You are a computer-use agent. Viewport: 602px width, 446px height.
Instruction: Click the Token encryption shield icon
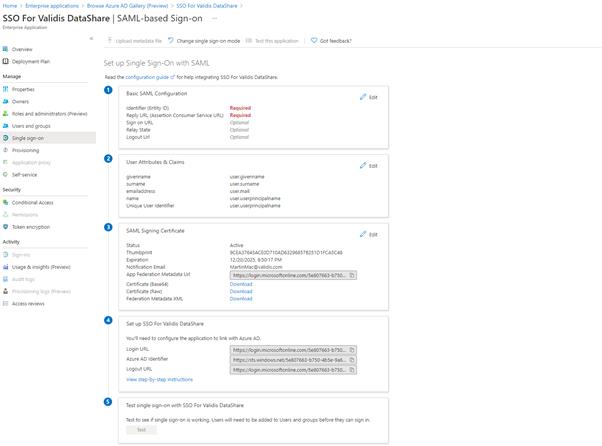click(5, 227)
